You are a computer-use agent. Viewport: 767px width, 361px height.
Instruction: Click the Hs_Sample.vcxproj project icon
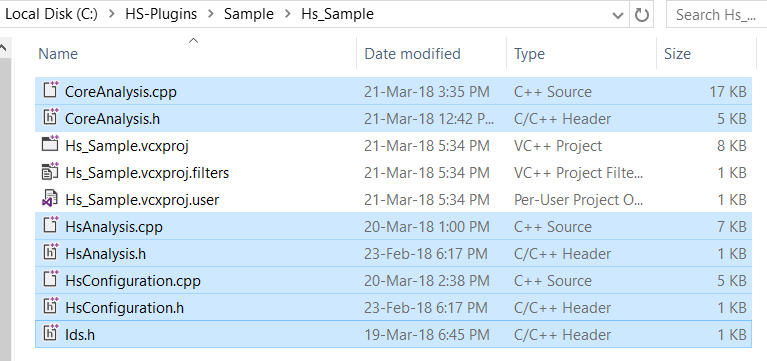[x=50, y=144]
